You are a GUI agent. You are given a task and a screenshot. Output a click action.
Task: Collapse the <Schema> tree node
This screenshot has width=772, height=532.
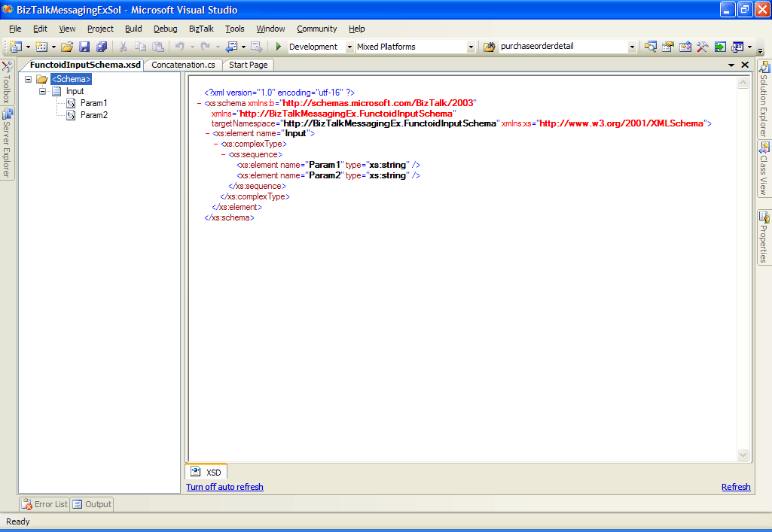(29, 79)
